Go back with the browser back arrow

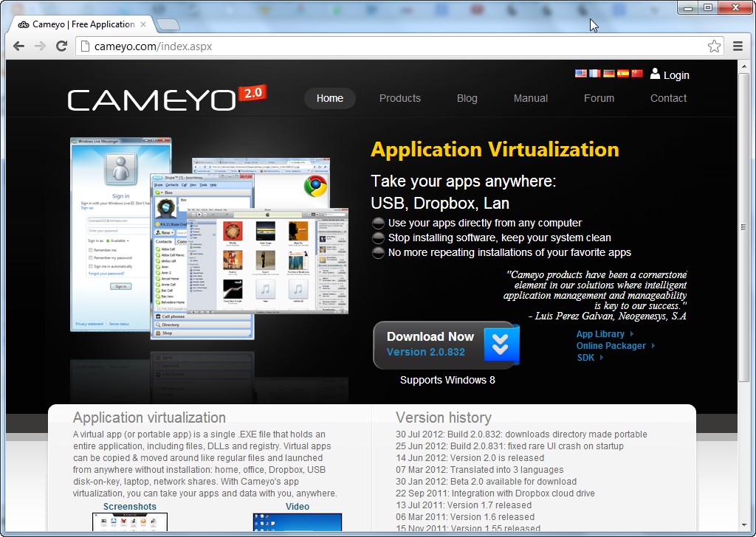(x=18, y=46)
